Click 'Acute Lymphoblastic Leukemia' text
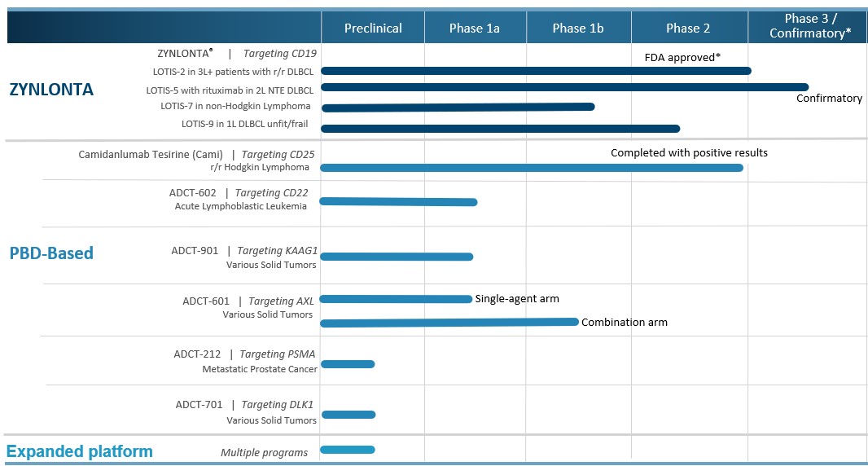This screenshot has width=868, height=466. (x=241, y=206)
